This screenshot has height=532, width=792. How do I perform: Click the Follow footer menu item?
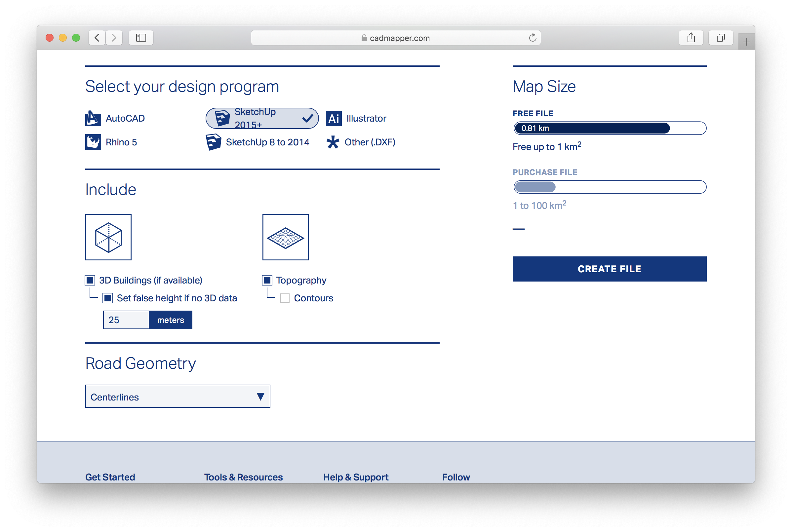click(456, 477)
